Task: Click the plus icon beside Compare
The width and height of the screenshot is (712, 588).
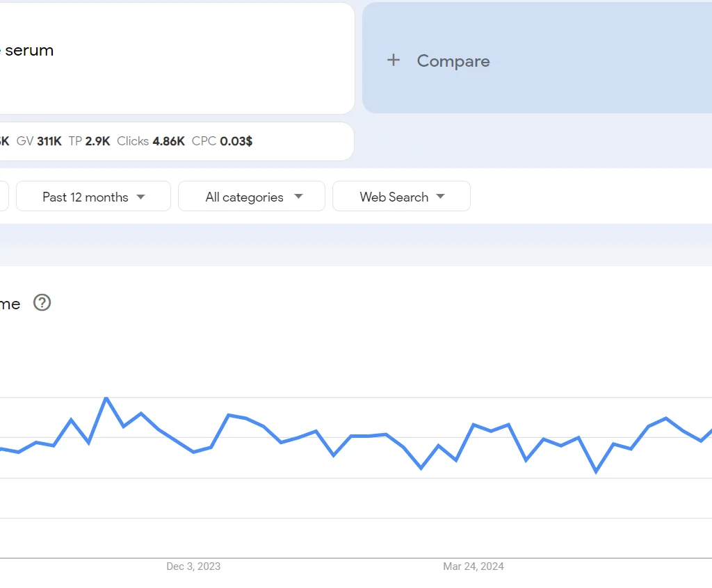Action: click(394, 60)
